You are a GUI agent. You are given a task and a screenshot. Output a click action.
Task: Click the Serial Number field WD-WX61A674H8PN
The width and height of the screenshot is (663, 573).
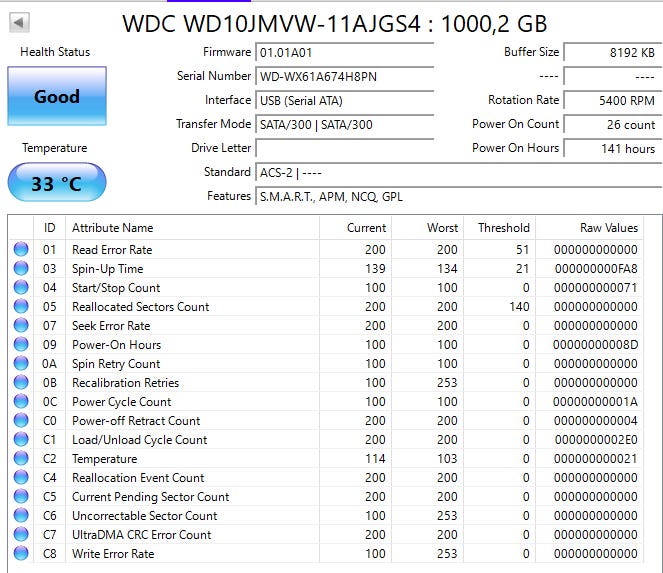tap(345, 77)
